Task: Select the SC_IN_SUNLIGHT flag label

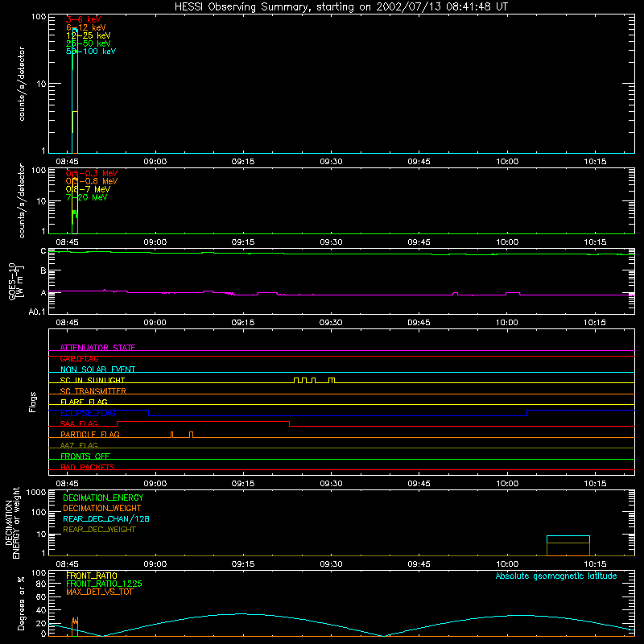Action: pyautogui.click(x=93, y=380)
